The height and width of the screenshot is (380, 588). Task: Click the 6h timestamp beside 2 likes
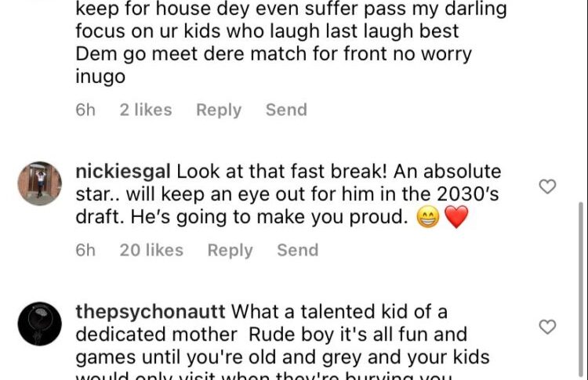(85, 110)
